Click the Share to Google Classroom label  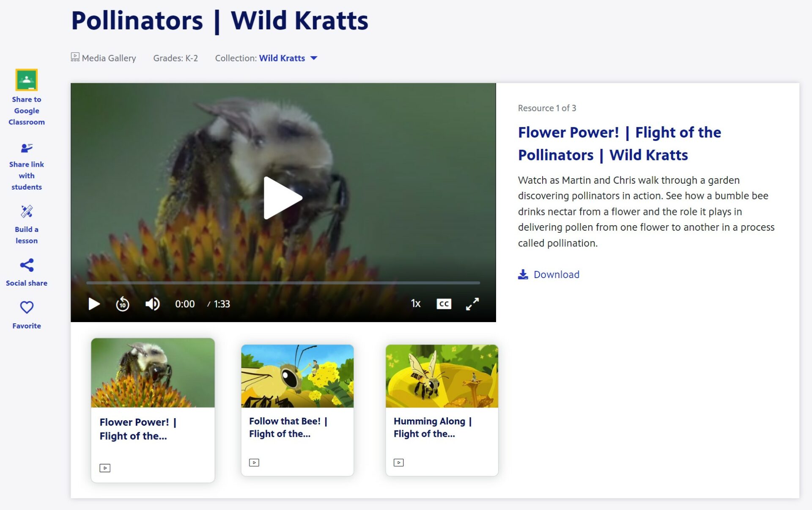(27, 110)
